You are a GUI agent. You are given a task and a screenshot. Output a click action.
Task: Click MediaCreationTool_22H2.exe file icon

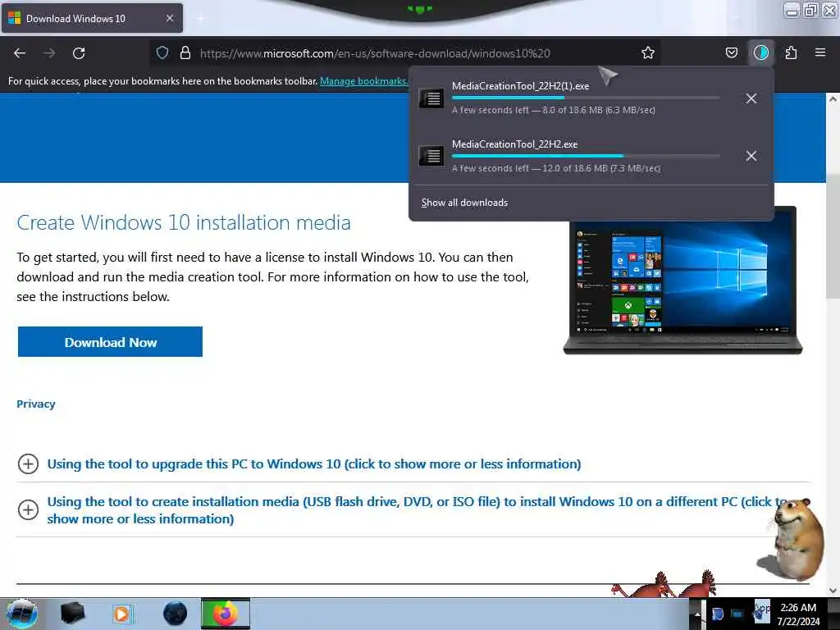431,156
